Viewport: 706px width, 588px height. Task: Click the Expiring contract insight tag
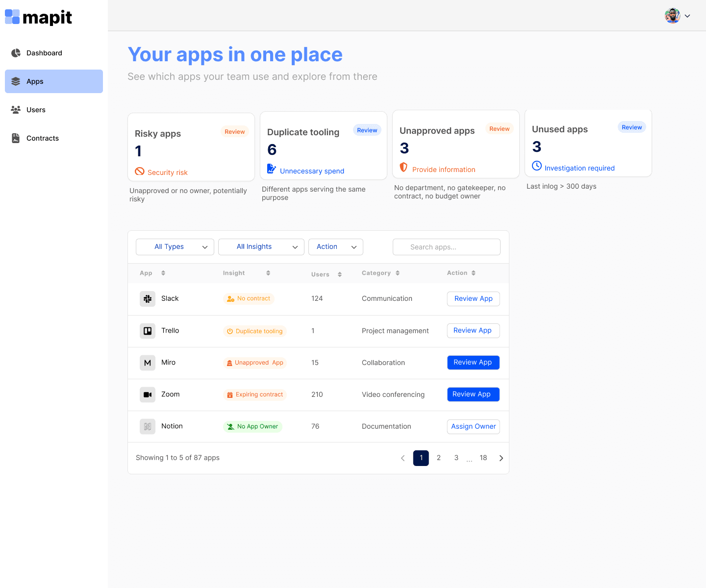click(255, 395)
